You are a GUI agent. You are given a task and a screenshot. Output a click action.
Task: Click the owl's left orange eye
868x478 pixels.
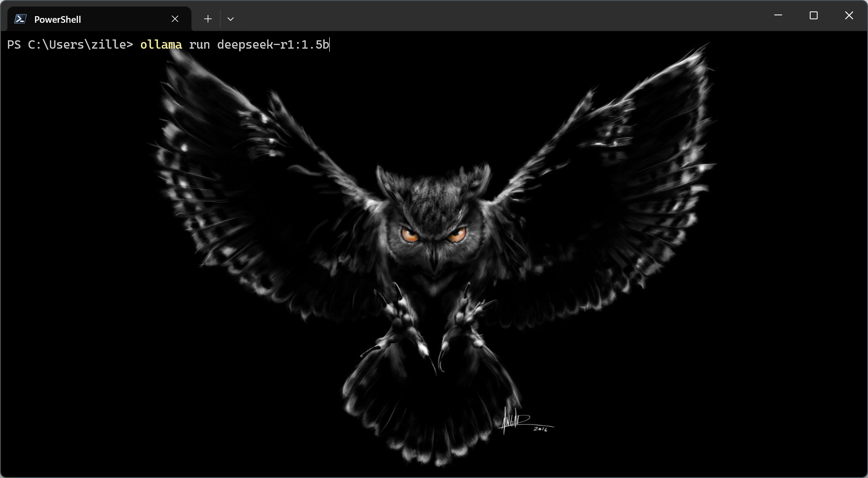coord(410,235)
